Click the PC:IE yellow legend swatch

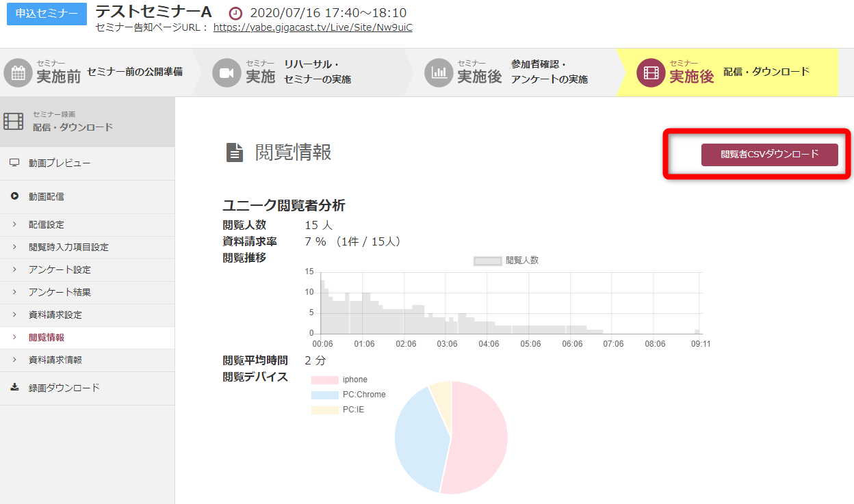(325, 410)
